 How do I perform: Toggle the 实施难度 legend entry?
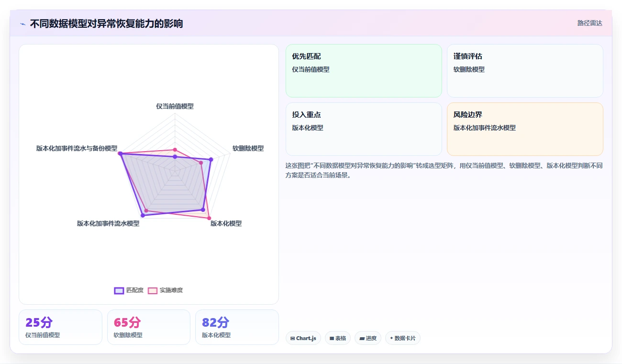166,290
